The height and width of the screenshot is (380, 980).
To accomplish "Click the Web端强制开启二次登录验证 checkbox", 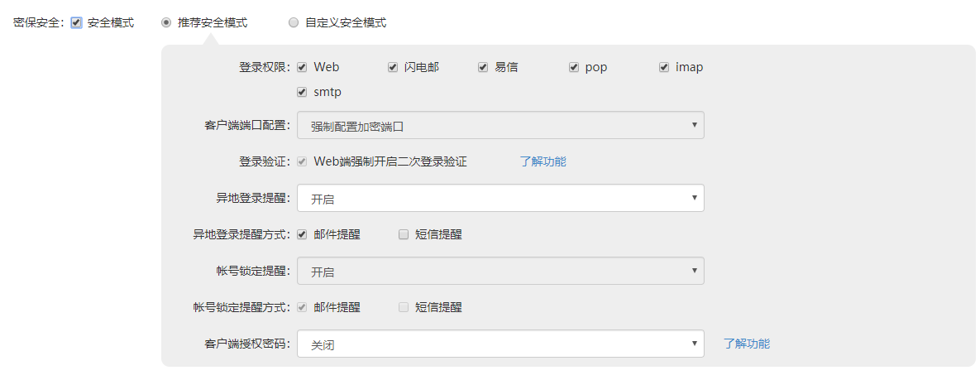I will [303, 162].
